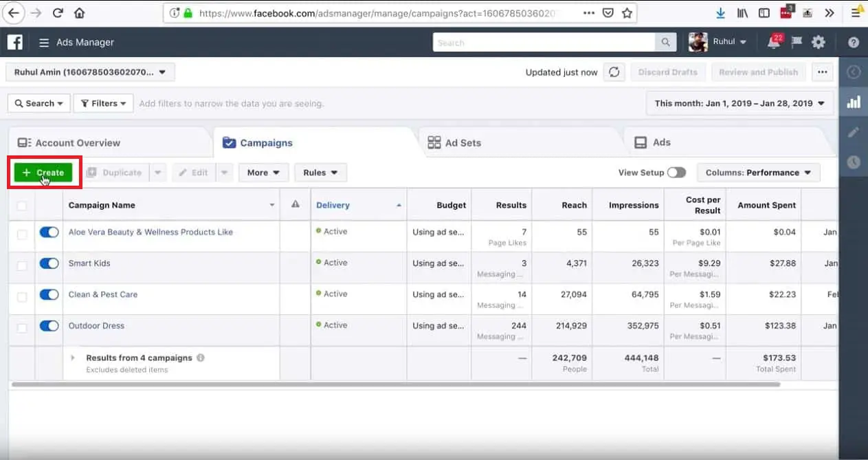
Task: Open the help question mark icon
Action: coord(854,42)
